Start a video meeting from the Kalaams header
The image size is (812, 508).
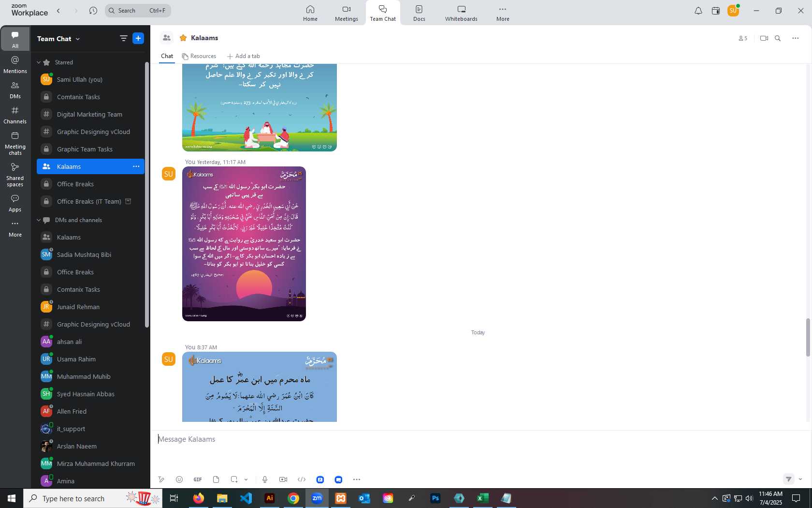(x=764, y=38)
